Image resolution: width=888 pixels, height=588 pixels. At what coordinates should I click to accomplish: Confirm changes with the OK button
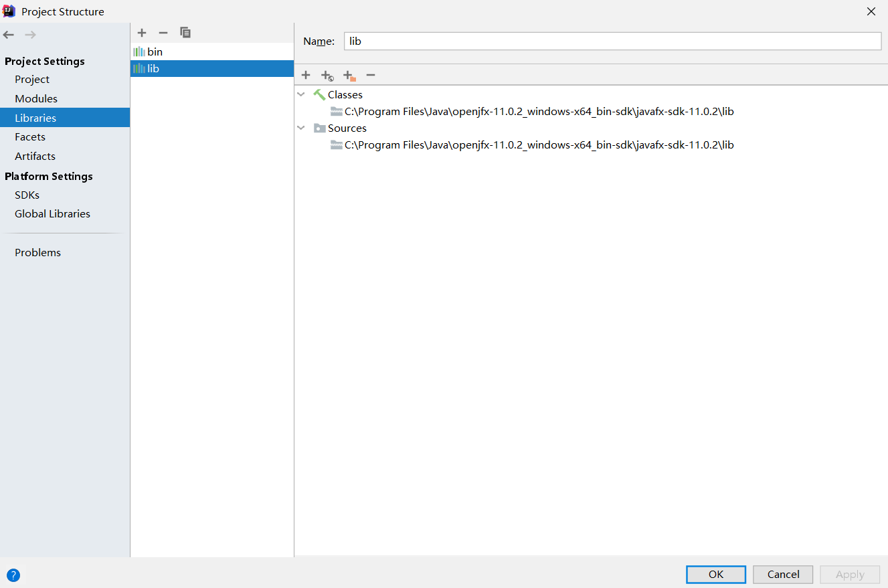[x=715, y=574]
